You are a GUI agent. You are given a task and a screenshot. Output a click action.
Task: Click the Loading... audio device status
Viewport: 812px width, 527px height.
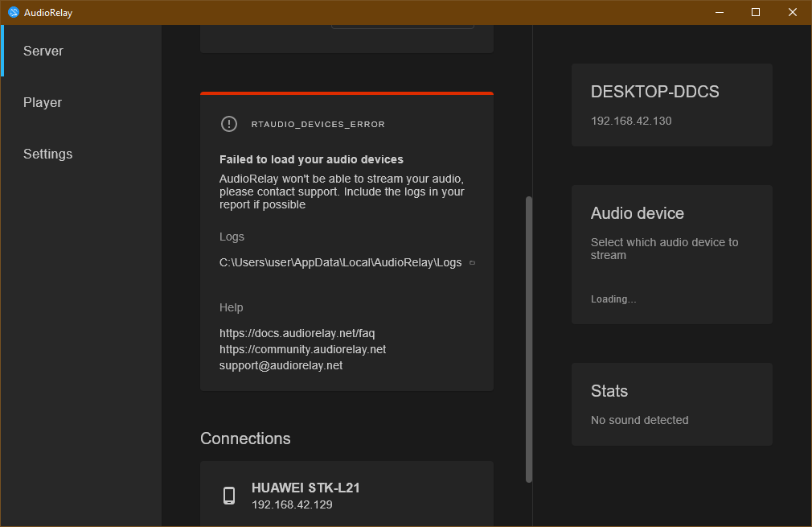[x=613, y=299]
